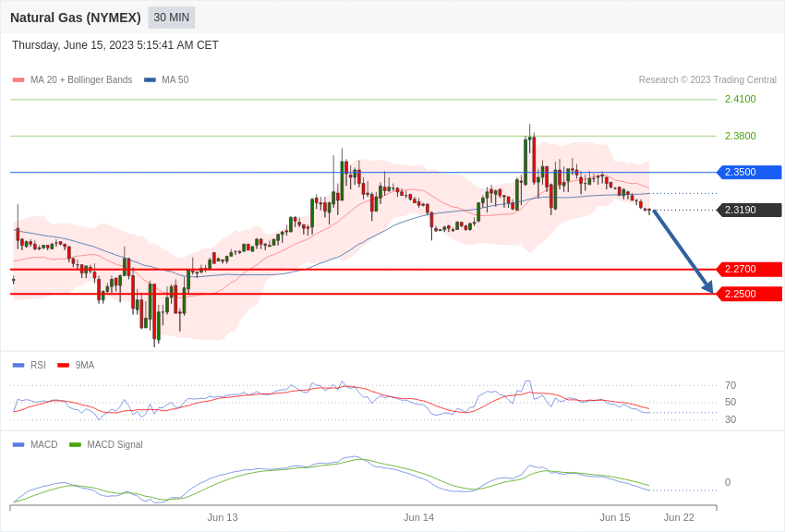Viewport: 785px width, 532px height.
Task: Click the MACD legend label
Action: coord(44,444)
